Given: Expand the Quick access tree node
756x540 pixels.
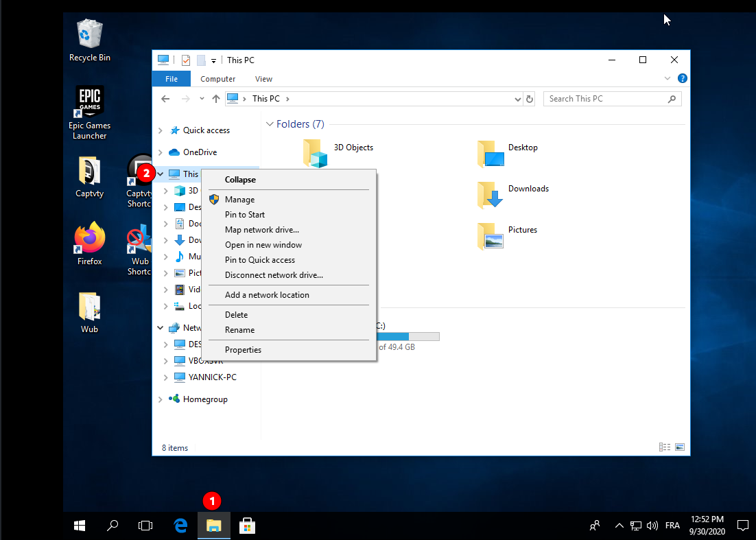Looking at the screenshot, I should 161,130.
